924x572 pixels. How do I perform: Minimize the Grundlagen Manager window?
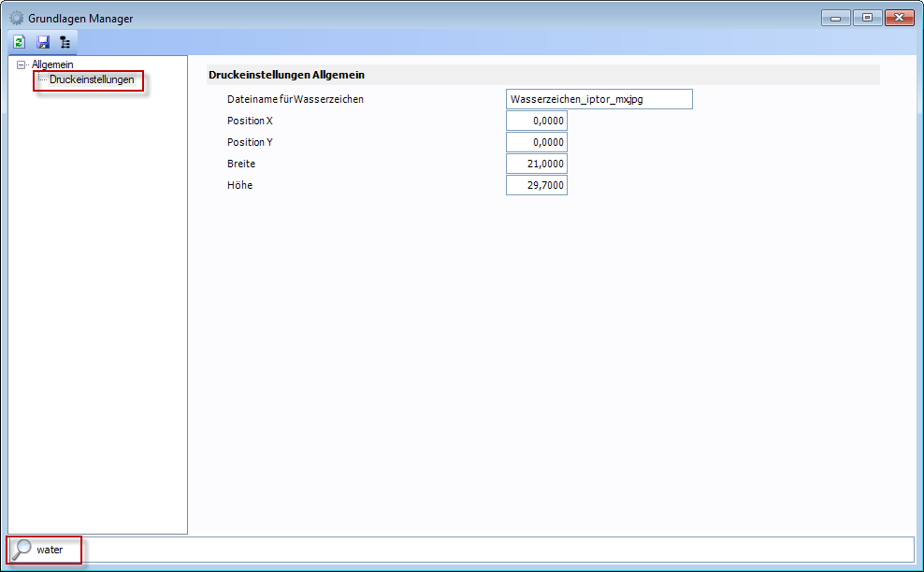[834, 18]
